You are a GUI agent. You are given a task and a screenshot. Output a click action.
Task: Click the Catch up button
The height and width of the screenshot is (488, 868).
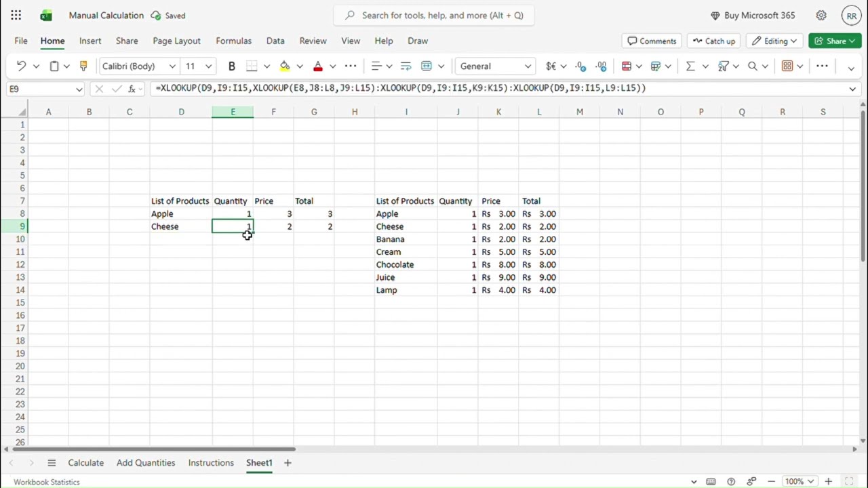713,41
